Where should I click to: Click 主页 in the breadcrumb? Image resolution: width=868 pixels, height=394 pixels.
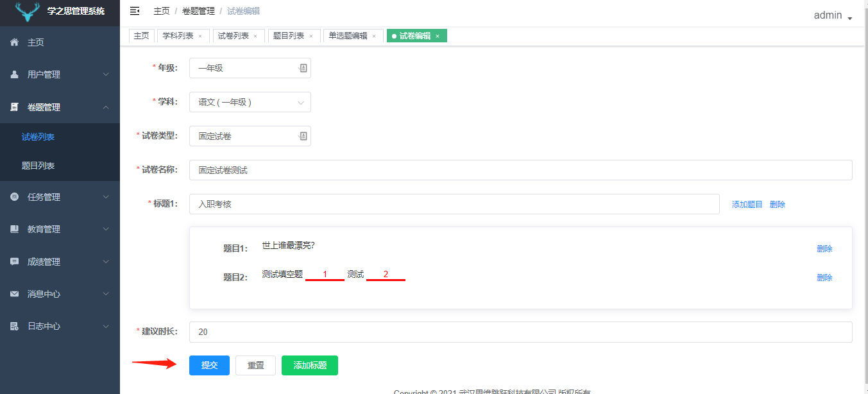pyautogui.click(x=162, y=11)
